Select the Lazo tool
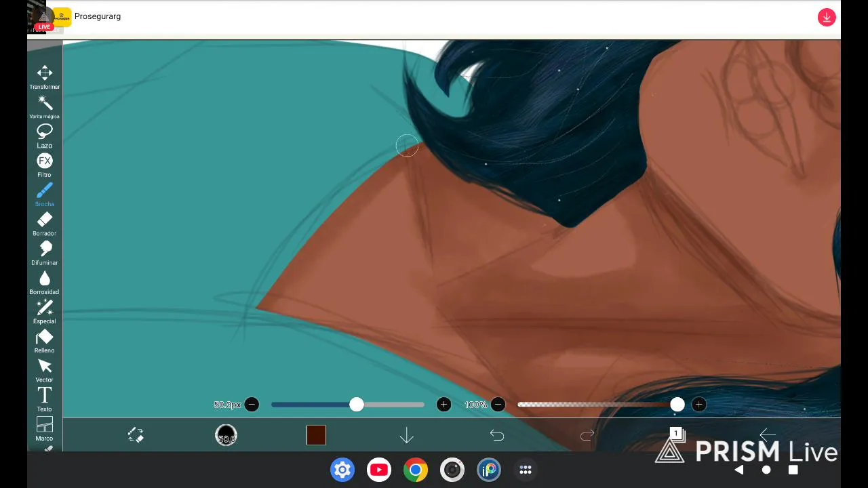The image size is (868, 488). click(45, 136)
